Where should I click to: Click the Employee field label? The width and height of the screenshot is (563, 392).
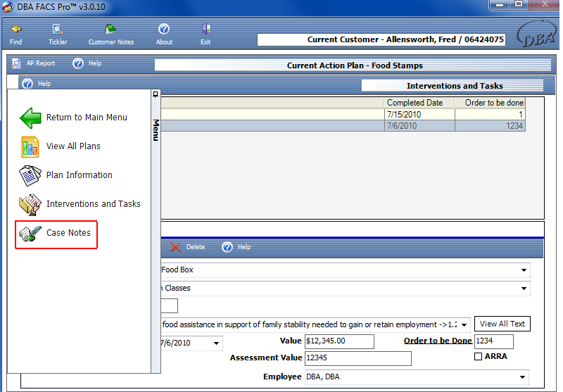[x=282, y=377]
